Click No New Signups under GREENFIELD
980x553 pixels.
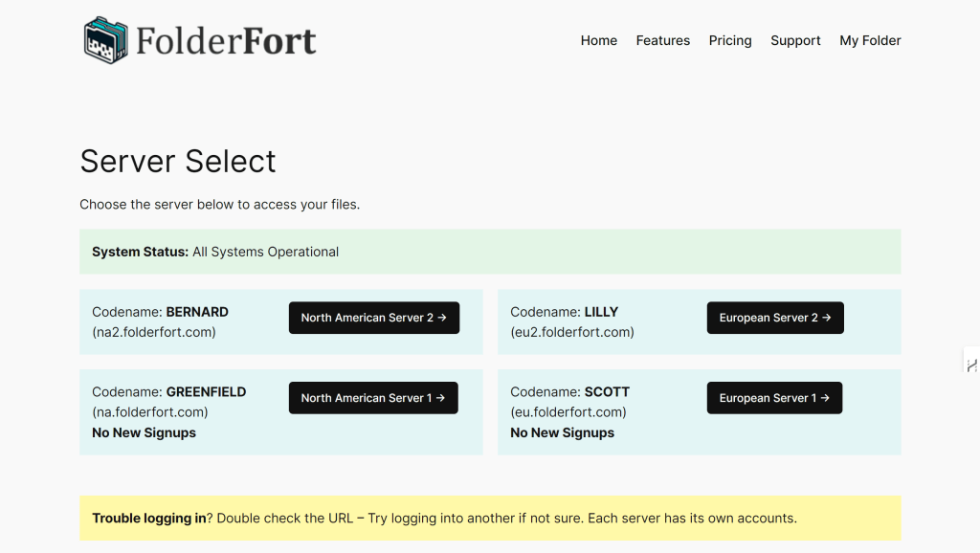(144, 432)
